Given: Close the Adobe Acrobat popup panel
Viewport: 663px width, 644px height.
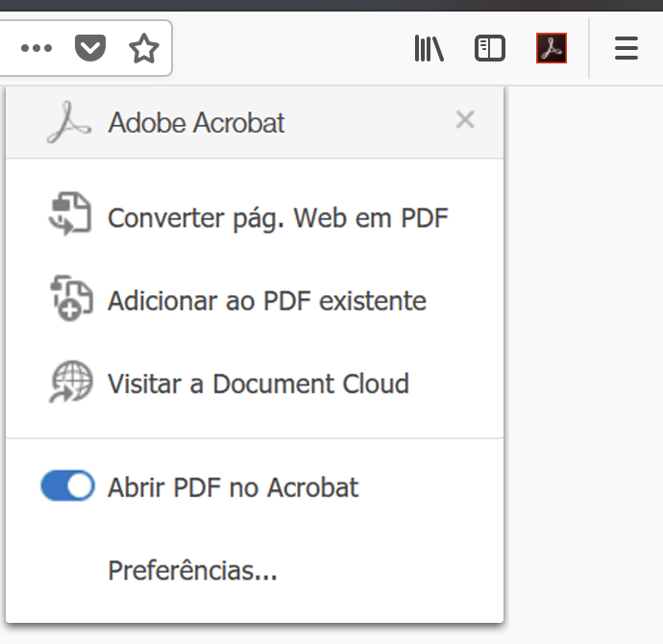Looking at the screenshot, I should [x=465, y=120].
